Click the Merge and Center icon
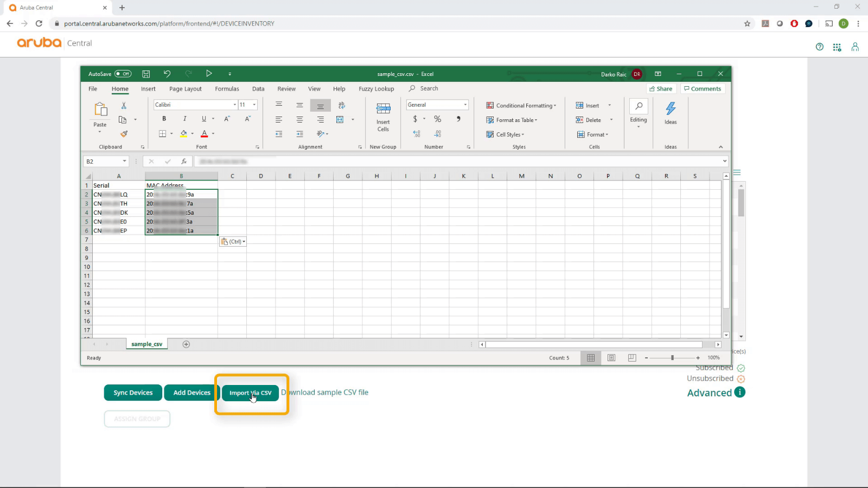868x488 pixels. 340,119
